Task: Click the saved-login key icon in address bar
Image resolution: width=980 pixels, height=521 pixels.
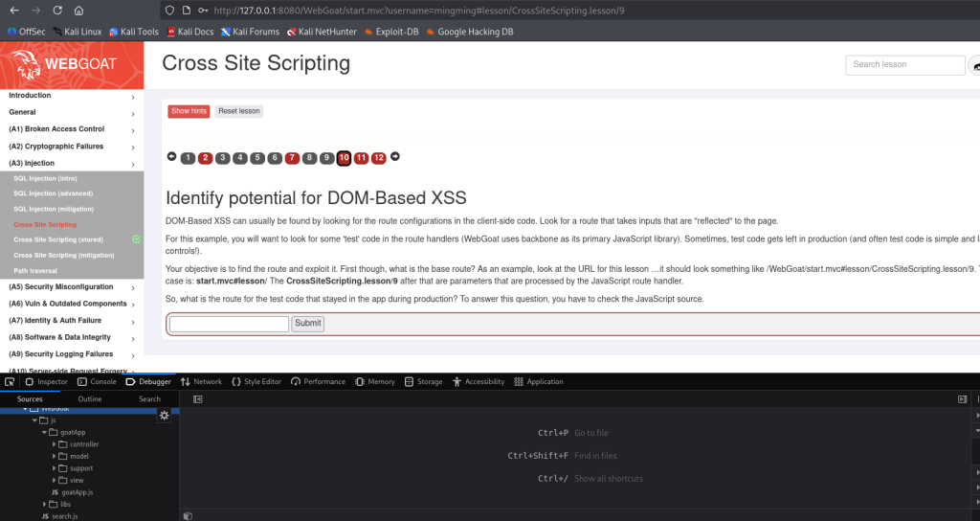Action: click(203, 10)
